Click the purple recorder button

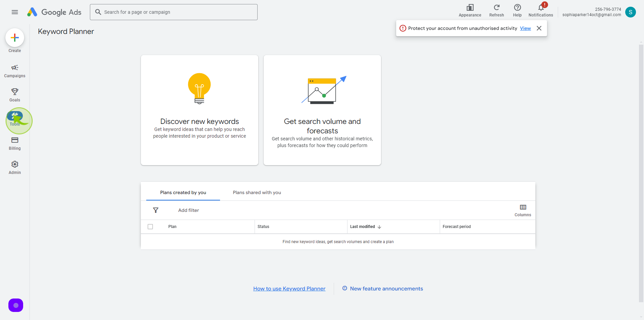coord(16,305)
